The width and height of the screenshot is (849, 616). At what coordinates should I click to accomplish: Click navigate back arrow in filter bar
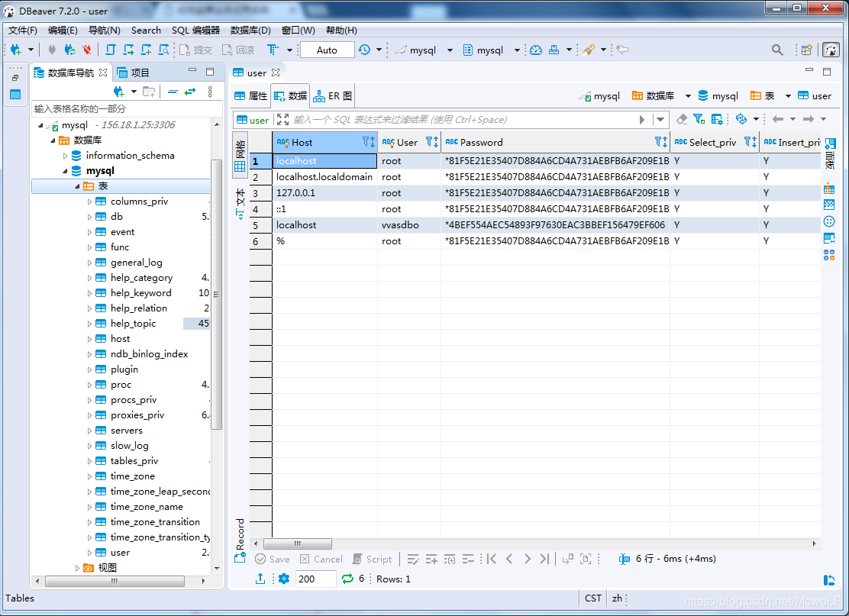(778, 119)
